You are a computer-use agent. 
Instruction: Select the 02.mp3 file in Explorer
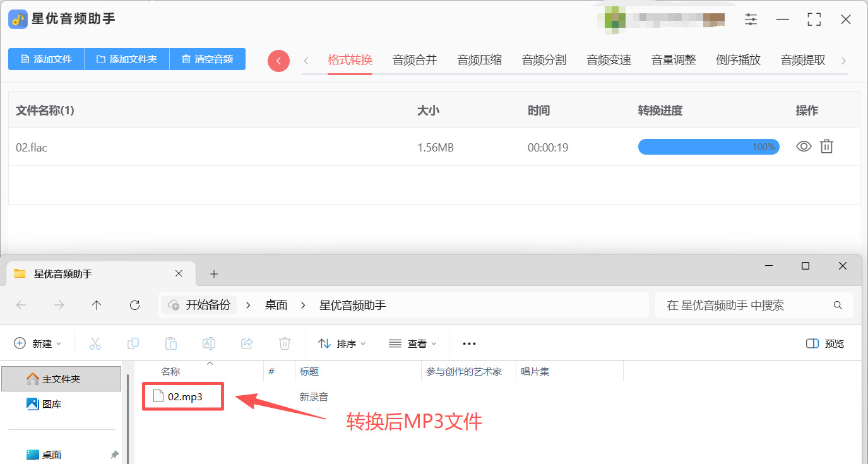click(184, 396)
